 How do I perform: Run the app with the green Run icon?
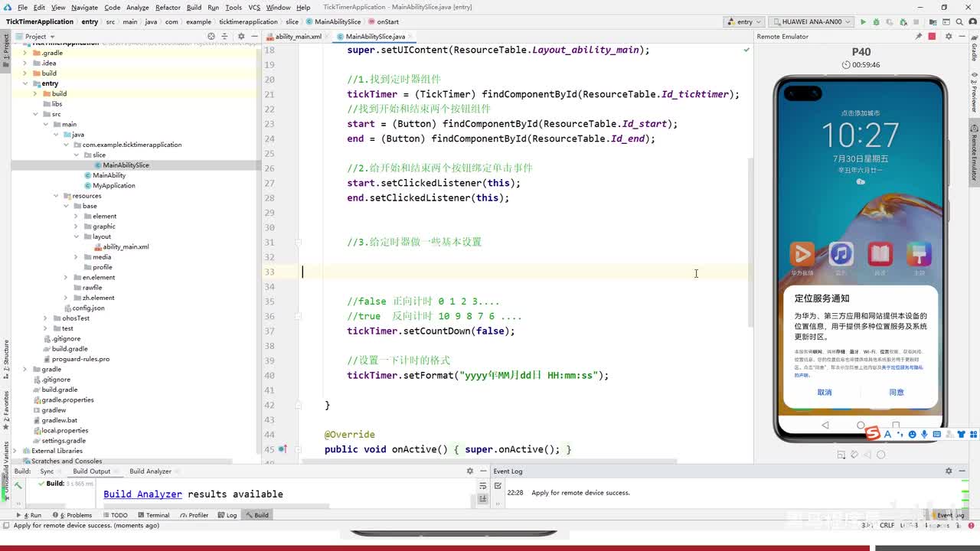(864, 22)
